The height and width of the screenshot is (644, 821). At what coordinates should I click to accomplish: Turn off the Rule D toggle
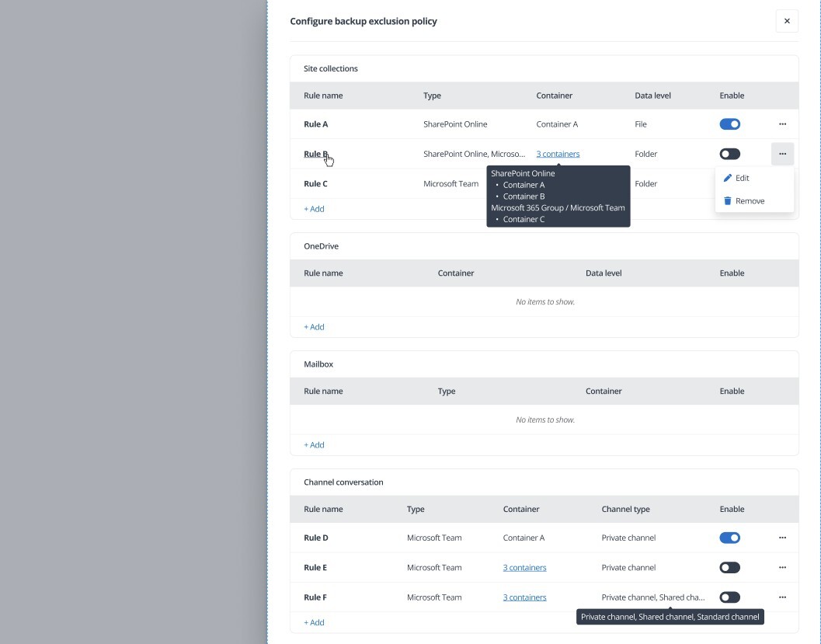[729, 538]
